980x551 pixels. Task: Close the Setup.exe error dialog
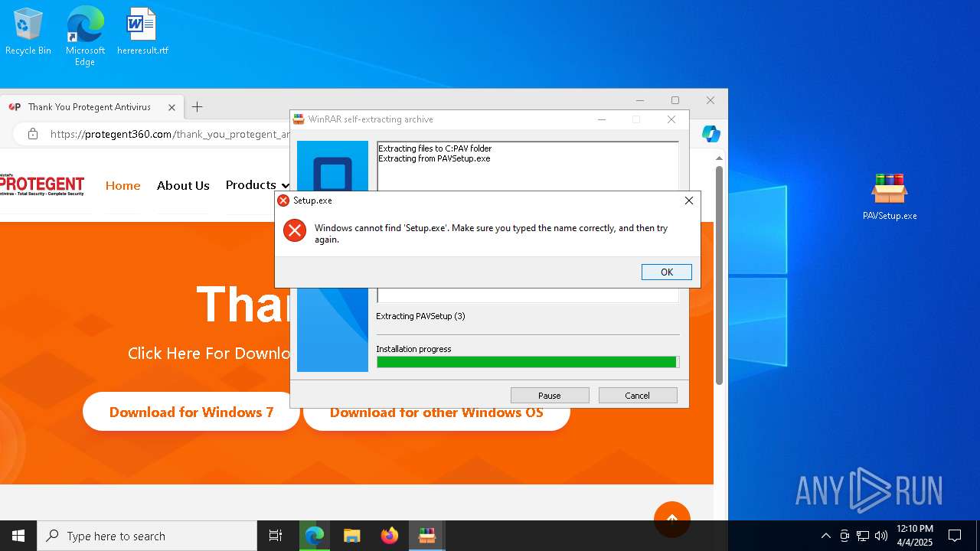(688, 201)
